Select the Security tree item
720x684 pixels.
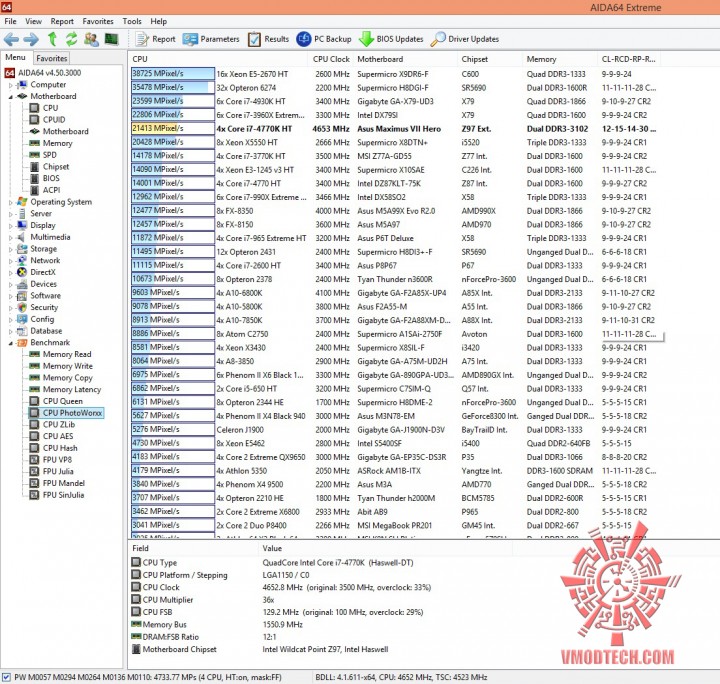[x=37, y=307]
